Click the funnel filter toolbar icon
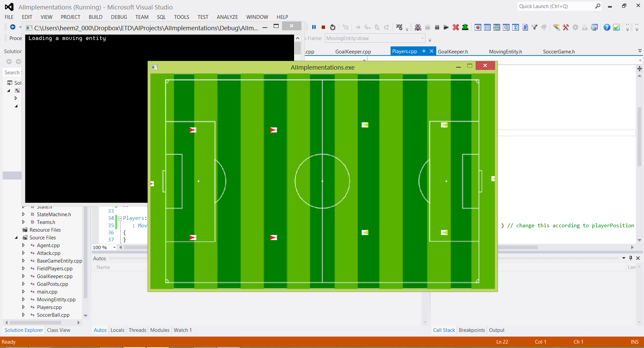The height and width of the screenshot is (348, 644). coord(534,27)
